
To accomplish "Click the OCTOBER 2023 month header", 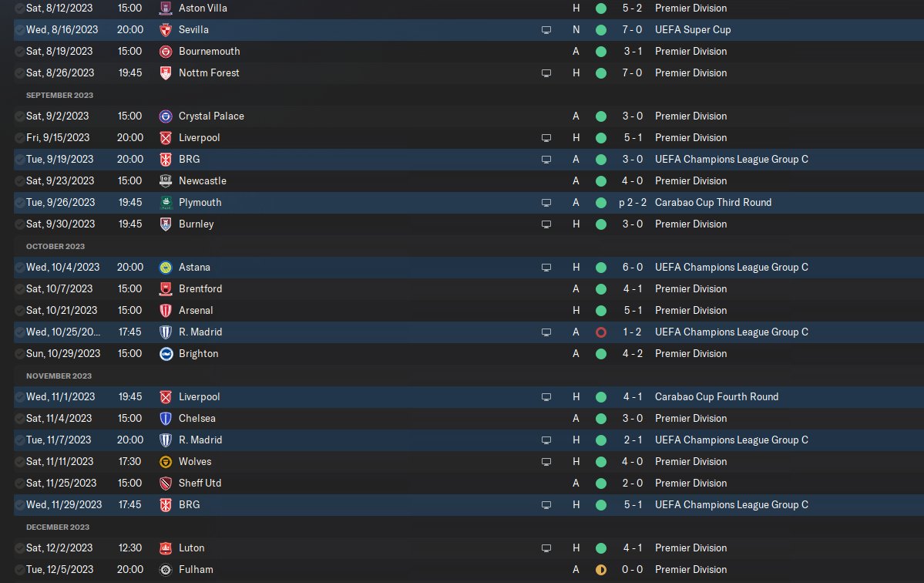I will [55, 247].
